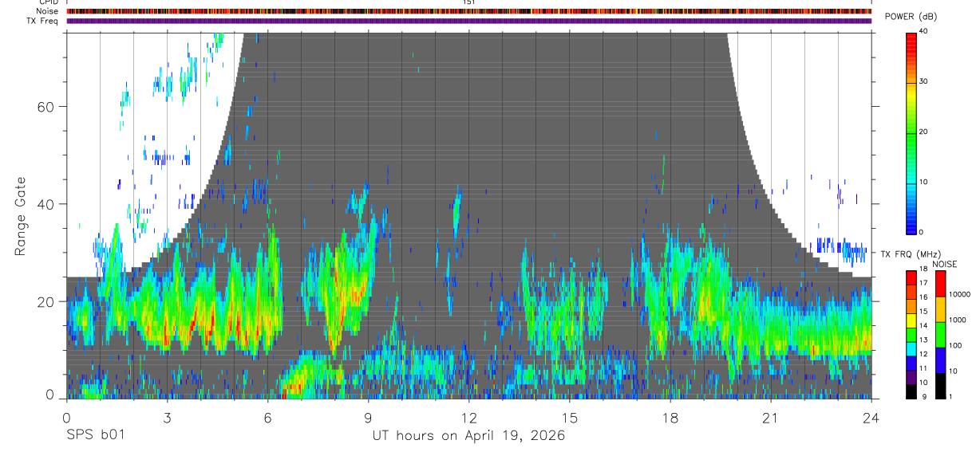Click the 15 label on TX FRQ scale
980x452 pixels.
coord(923,312)
